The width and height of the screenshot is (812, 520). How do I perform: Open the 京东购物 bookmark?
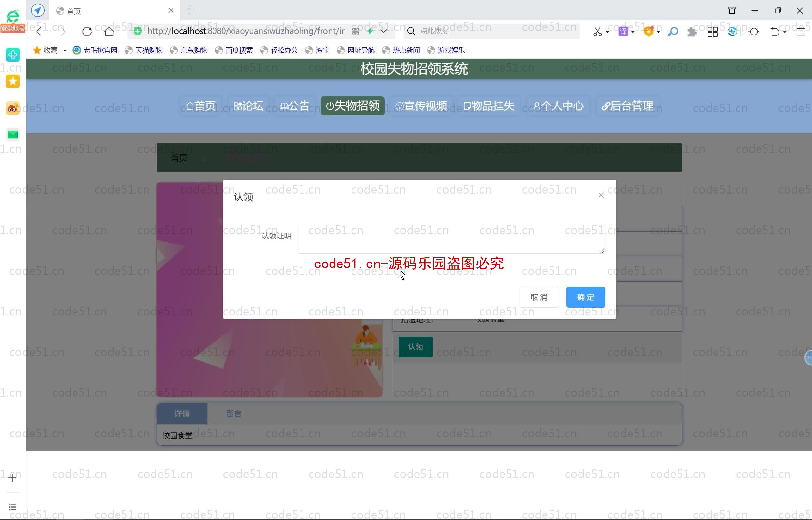click(189, 50)
